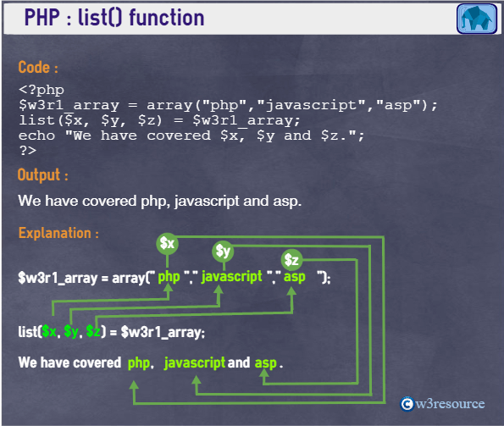Select the green $y circle badge
The height and width of the screenshot is (426, 504).
223,252
